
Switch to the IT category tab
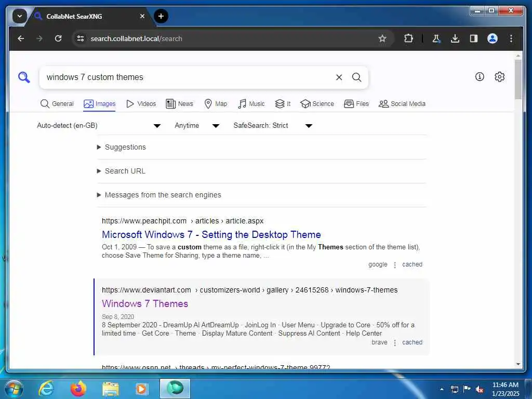[283, 104]
